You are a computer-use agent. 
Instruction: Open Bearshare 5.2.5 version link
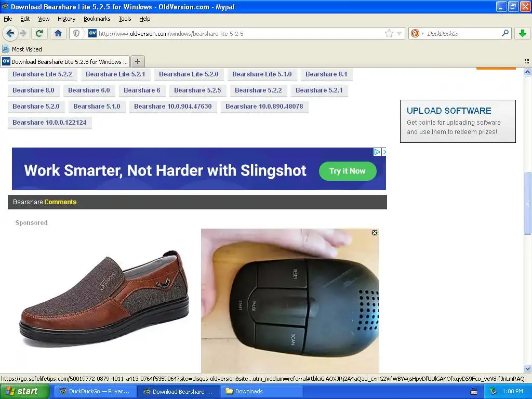(x=197, y=90)
